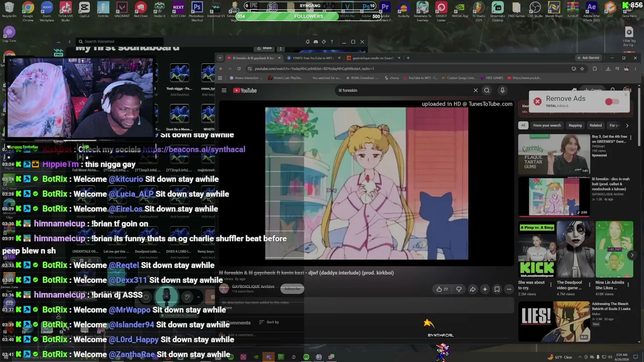
Task: Toggle the Remove Ads Total Adblock switch
Action: coord(612,102)
